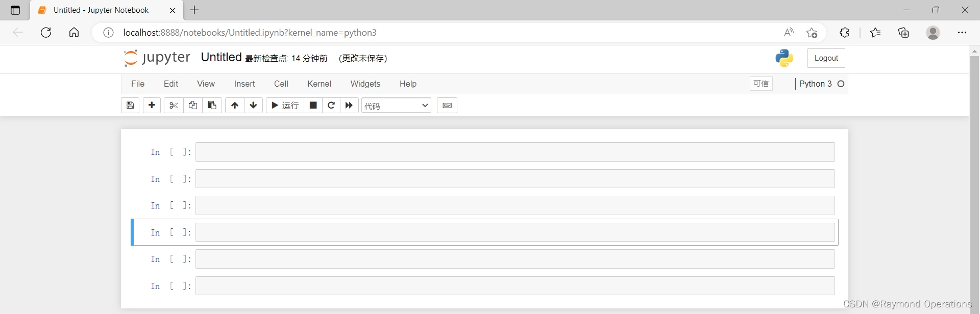
Task: Open the Edit menu
Action: point(171,84)
